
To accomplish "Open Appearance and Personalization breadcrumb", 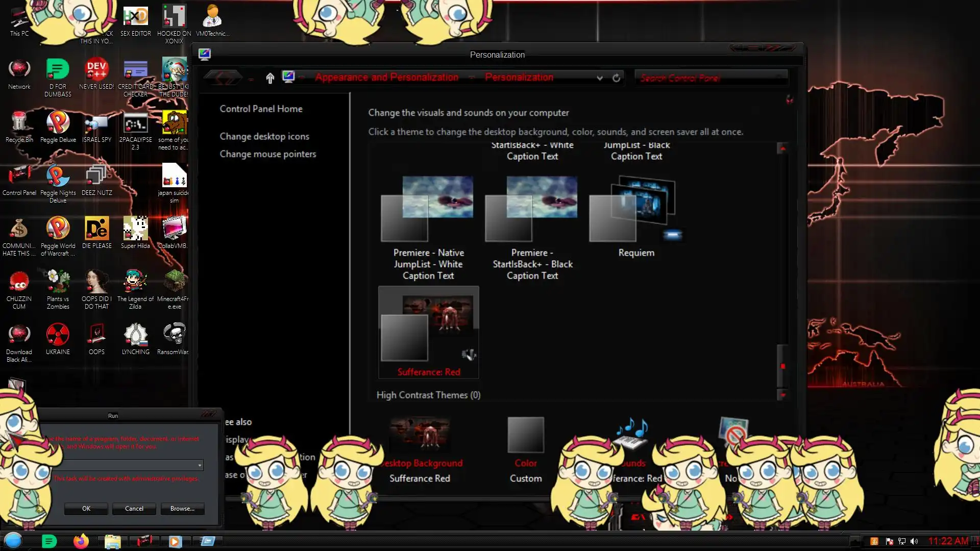I will coord(386,78).
